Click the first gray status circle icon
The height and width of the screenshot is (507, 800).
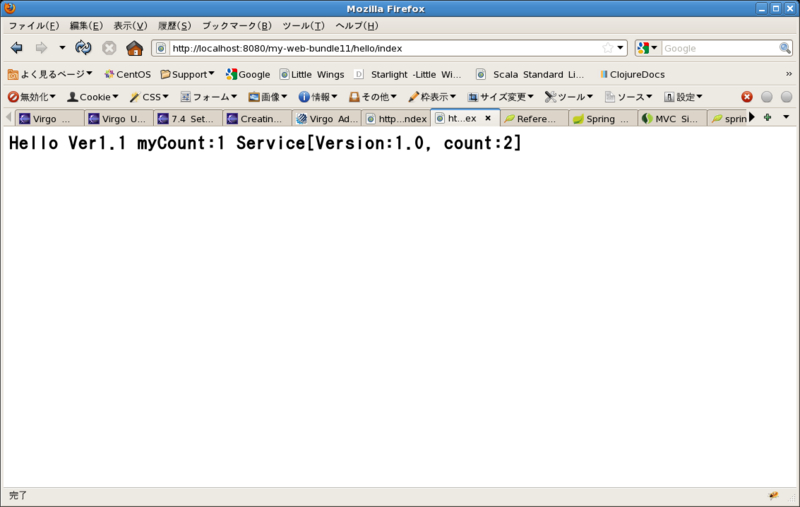click(x=766, y=97)
